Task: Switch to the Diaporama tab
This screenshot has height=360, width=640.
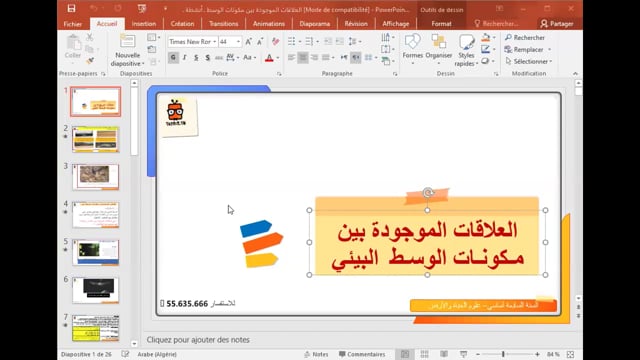Action: coord(315,24)
